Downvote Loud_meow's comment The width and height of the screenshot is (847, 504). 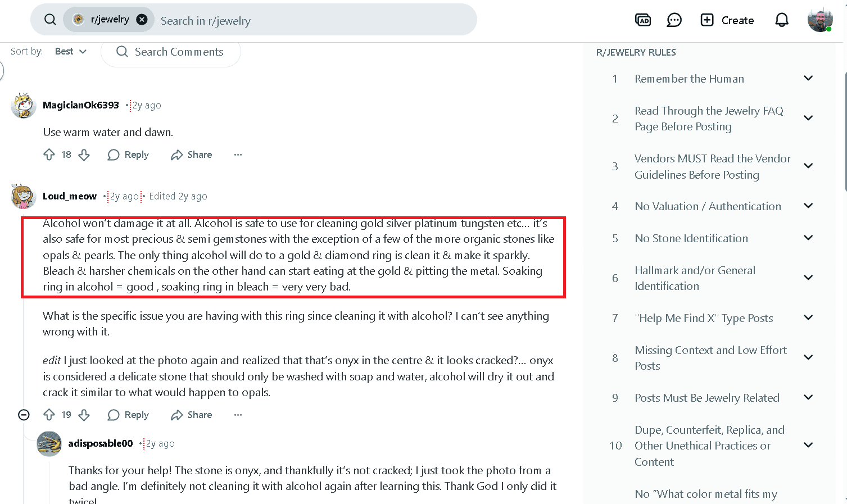pyautogui.click(x=84, y=415)
